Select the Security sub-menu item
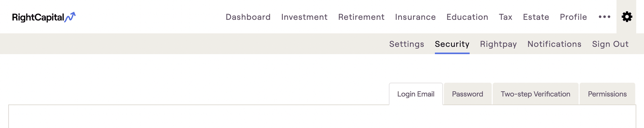 click(x=452, y=44)
